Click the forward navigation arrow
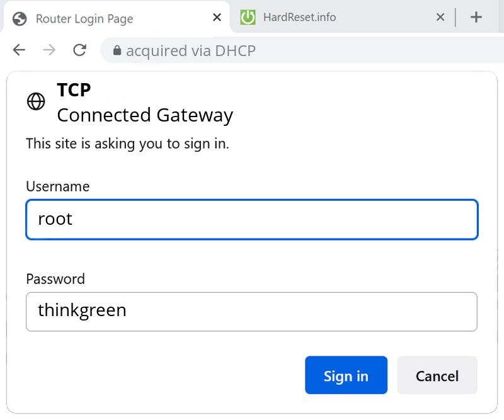504x420 pixels. tap(49, 50)
